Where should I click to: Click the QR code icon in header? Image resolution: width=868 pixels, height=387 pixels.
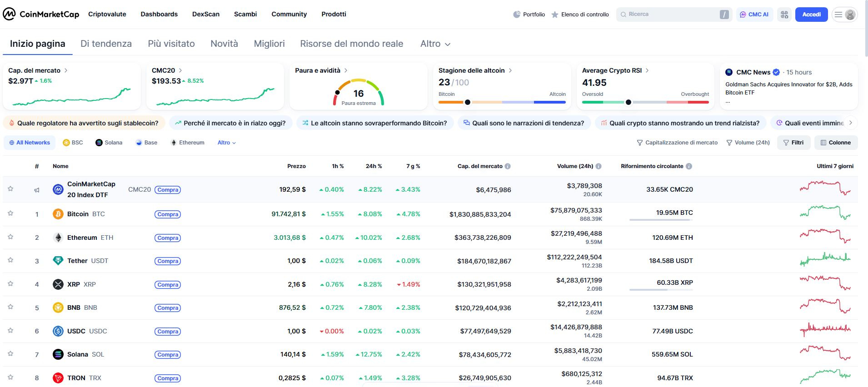(x=784, y=15)
